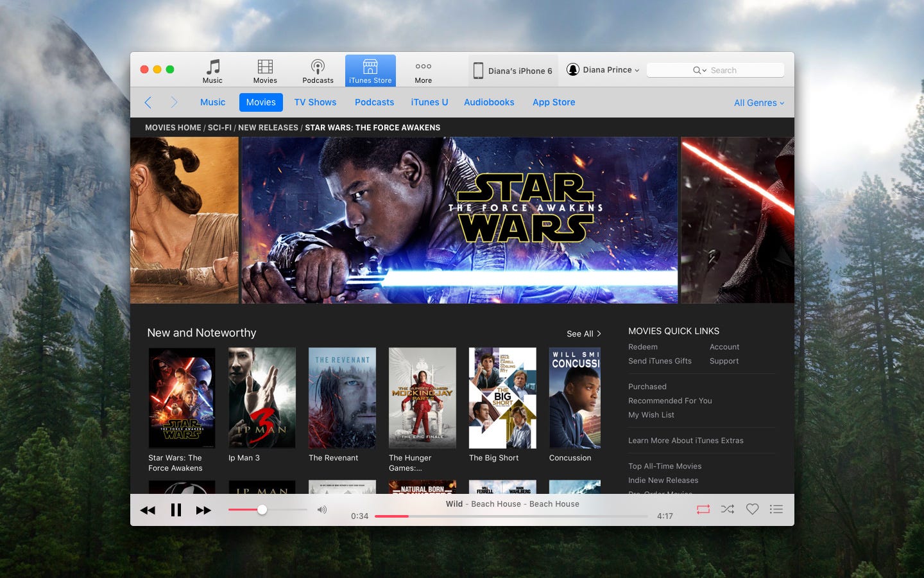Open The Big Short poster
Screen dimensions: 924x578
click(x=502, y=398)
